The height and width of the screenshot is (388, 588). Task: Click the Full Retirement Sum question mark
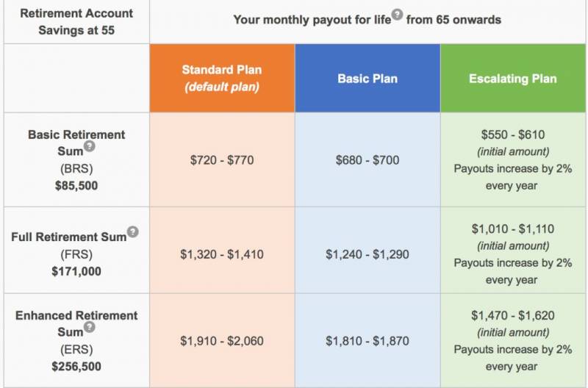point(132,232)
